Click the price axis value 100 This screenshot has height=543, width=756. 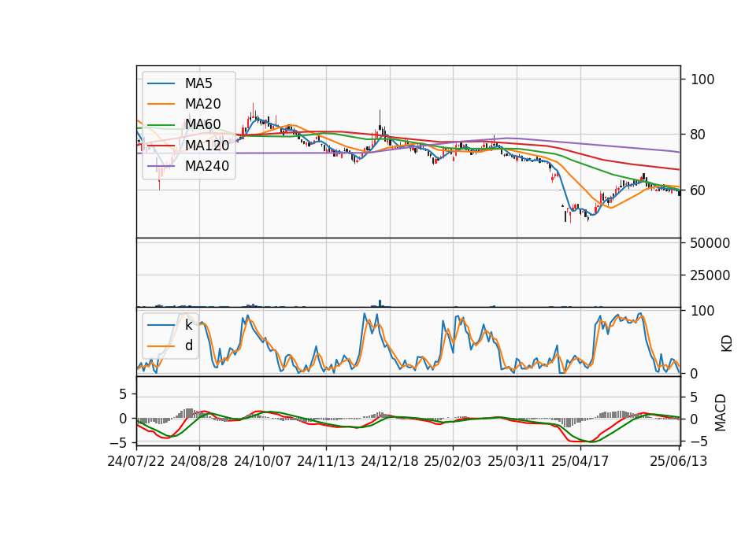coord(702,79)
